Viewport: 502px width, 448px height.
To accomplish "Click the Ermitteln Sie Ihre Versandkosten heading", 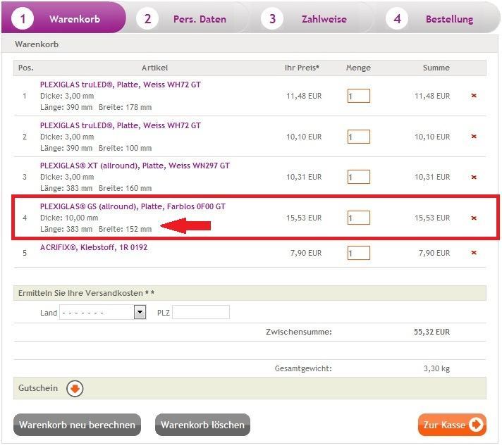I will [86, 293].
